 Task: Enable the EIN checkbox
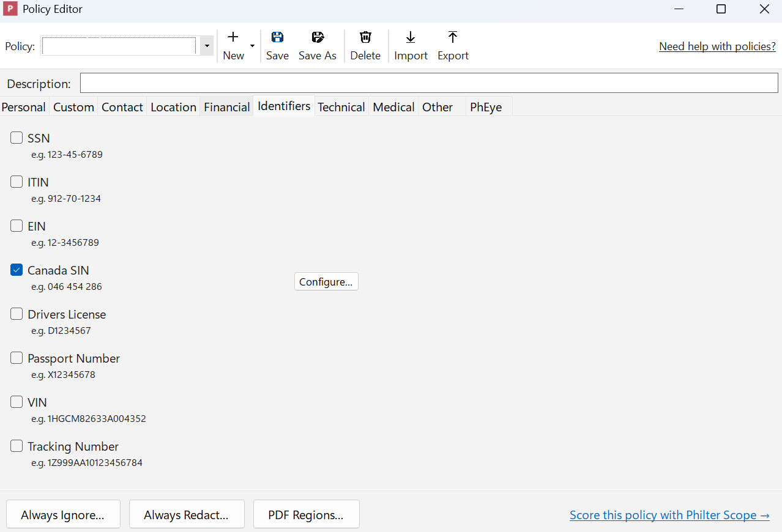(x=17, y=226)
